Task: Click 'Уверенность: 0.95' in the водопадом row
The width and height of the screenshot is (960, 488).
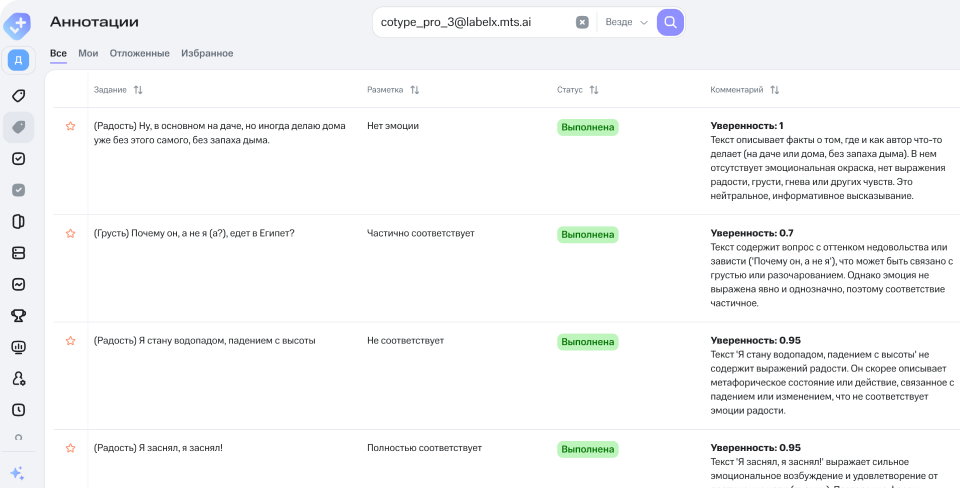Action: 756,340
